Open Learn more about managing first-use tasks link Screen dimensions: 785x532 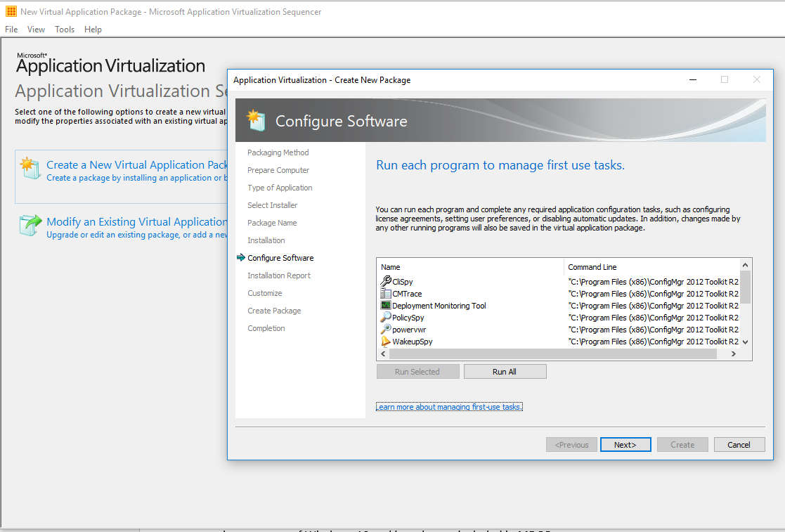tap(449, 407)
